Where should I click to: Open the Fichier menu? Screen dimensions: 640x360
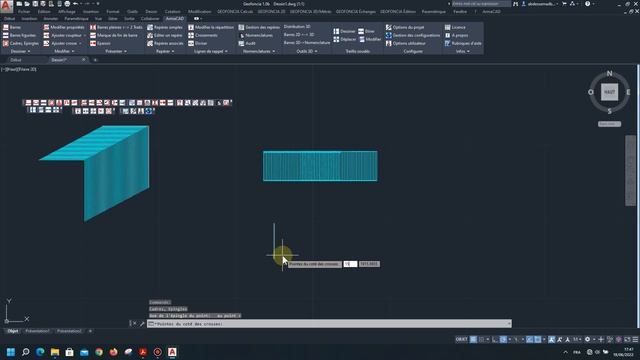pyautogui.click(x=24, y=12)
